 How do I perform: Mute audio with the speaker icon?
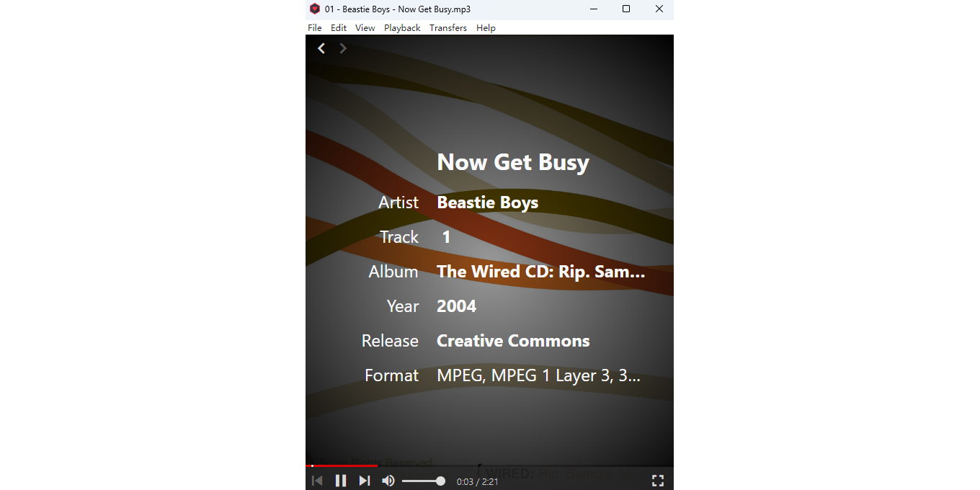[x=388, y=481]
